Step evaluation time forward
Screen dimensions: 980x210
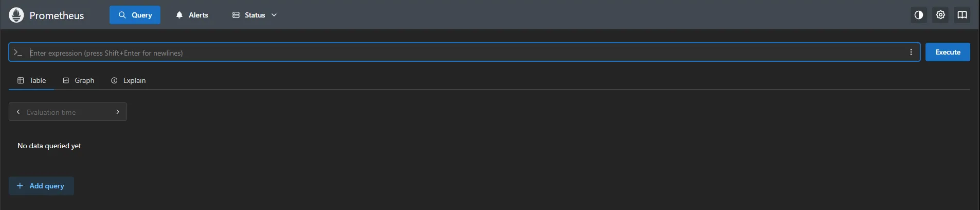click(118, 112)
